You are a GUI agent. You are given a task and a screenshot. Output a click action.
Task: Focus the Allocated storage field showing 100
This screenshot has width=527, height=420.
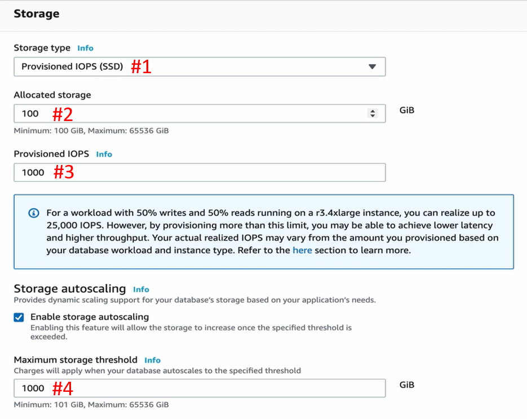200,114
